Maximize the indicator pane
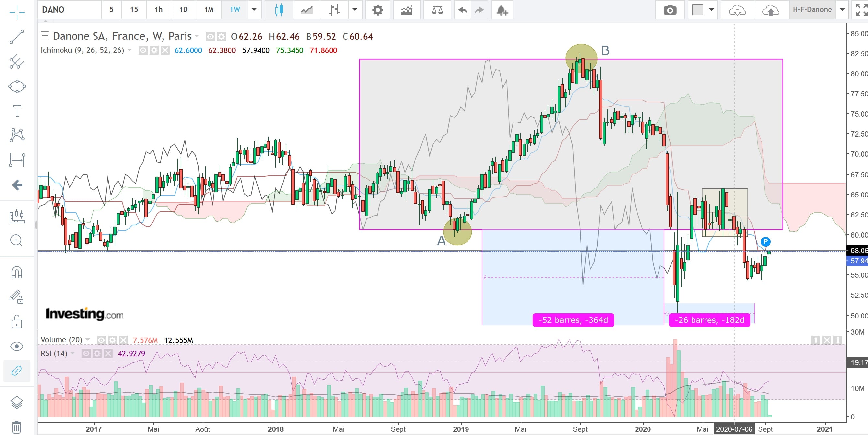This screenshot has height=435, width=868. (x=838, y=340)
